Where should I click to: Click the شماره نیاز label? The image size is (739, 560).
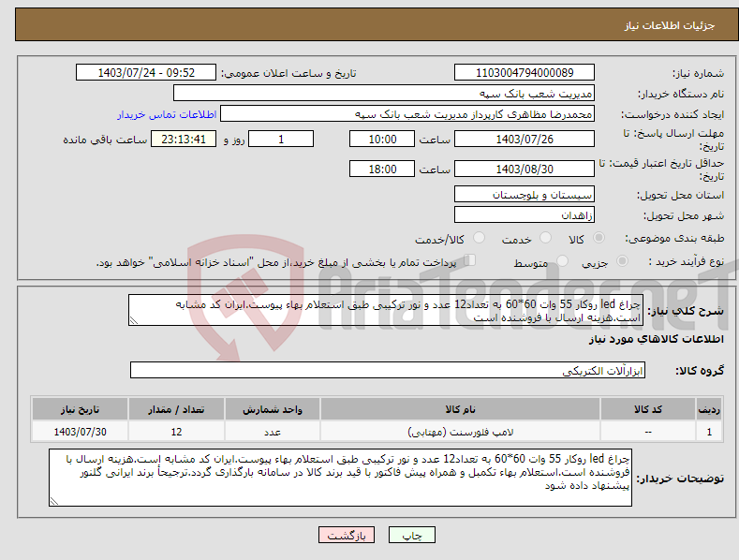[x=698, y=73]
